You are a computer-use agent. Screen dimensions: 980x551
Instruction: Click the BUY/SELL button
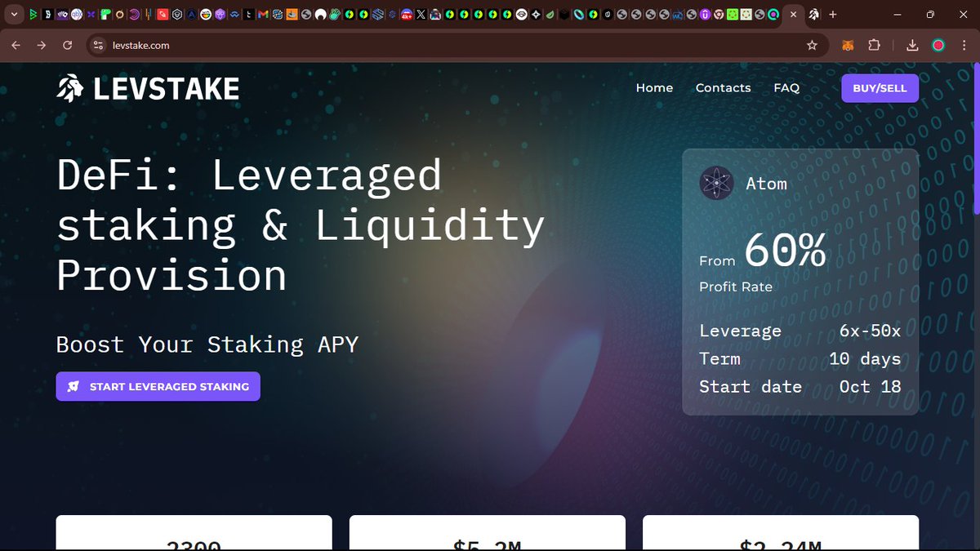point(880,88)
